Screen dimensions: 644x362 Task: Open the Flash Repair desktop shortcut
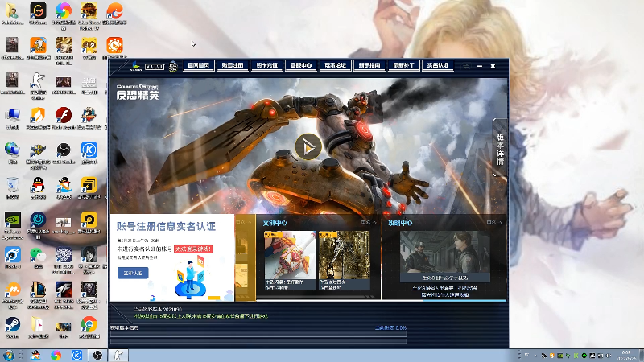coord(64,118)
